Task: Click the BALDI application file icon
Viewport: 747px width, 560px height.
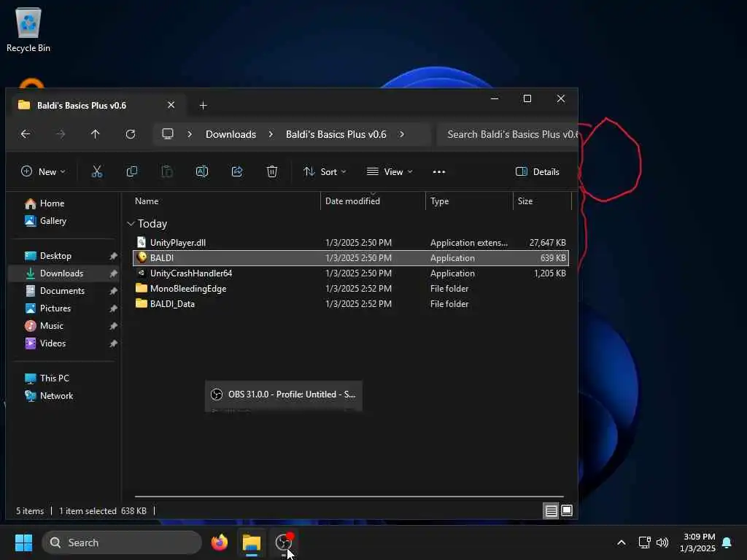Action: coord(142,257)
